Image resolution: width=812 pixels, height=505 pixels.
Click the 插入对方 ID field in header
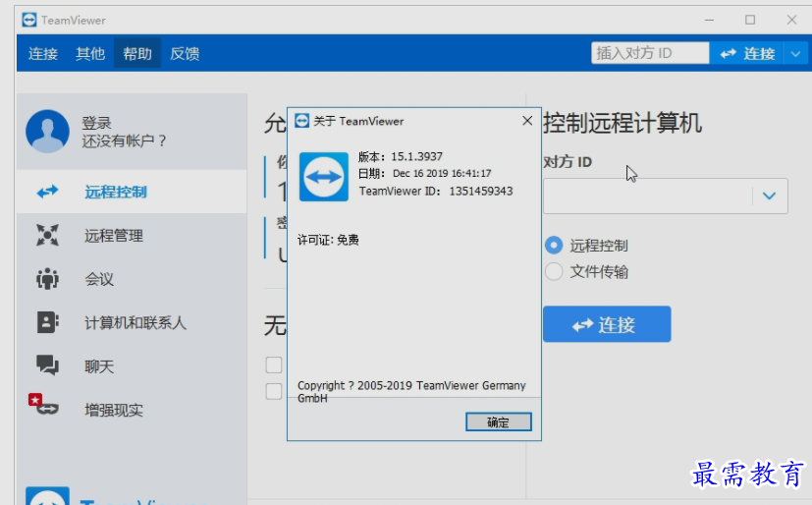click(650, 53)
